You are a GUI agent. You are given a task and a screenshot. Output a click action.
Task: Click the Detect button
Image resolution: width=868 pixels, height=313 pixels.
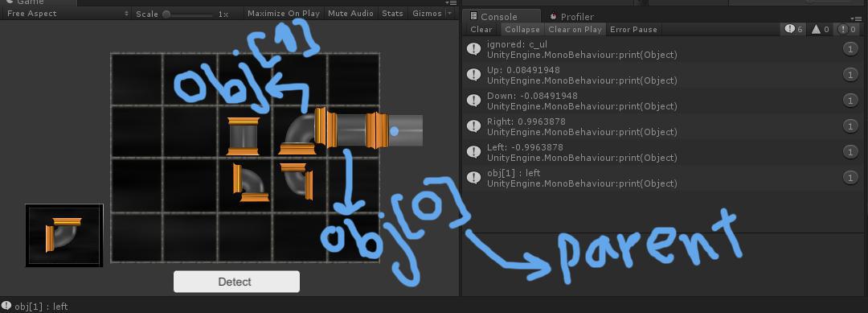236,282
